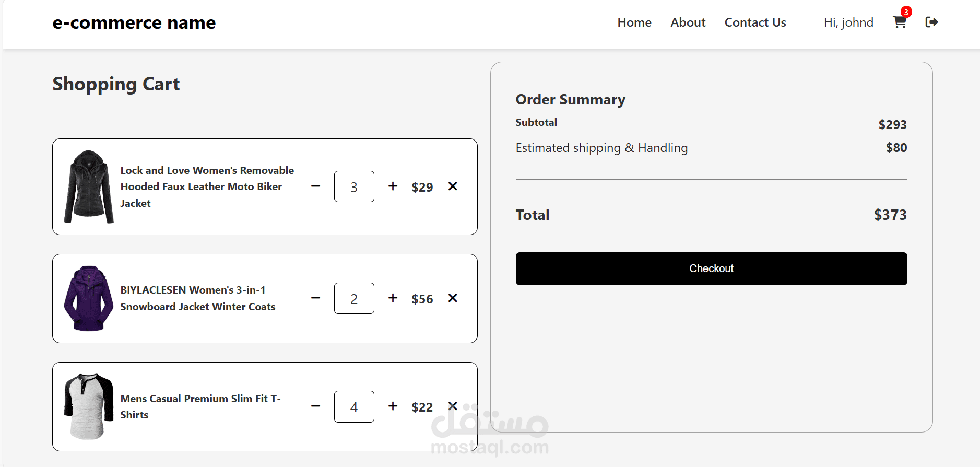Image resolution: width=980 pixels, height=467 pixels.
Task: Increase quantity of the Leather Moto Jacket
Action: coord(393,186)
